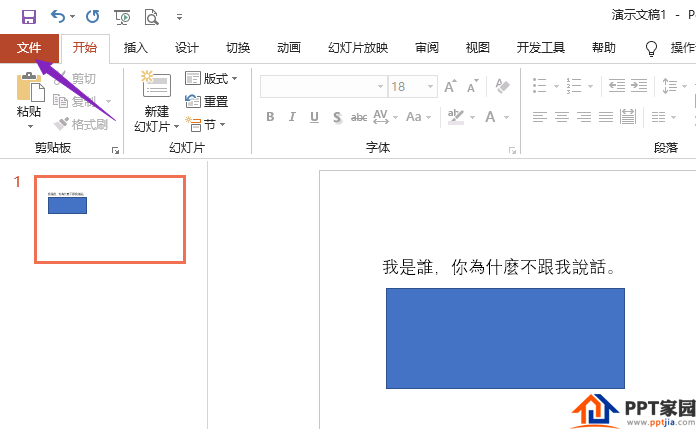Start slideshow from beginning via quick access icon
The height and width of the screenshot is (429, 696).
tap(123, 17)
